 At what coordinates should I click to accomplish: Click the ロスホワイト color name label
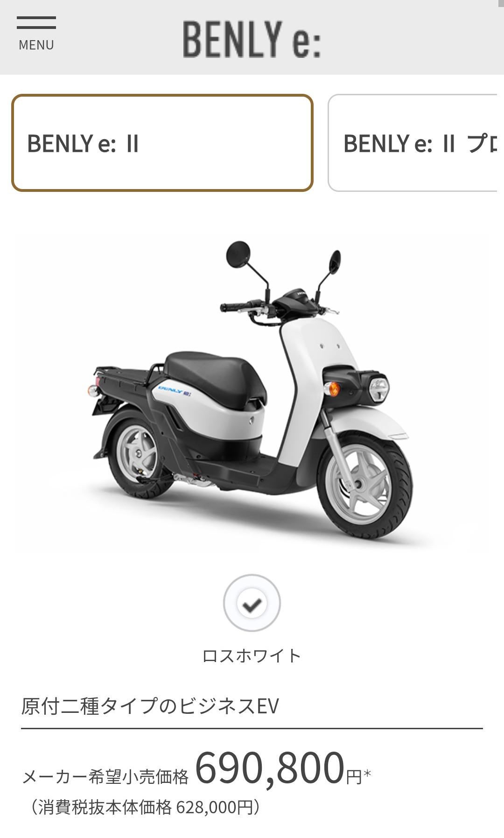[x=252, y=656]
